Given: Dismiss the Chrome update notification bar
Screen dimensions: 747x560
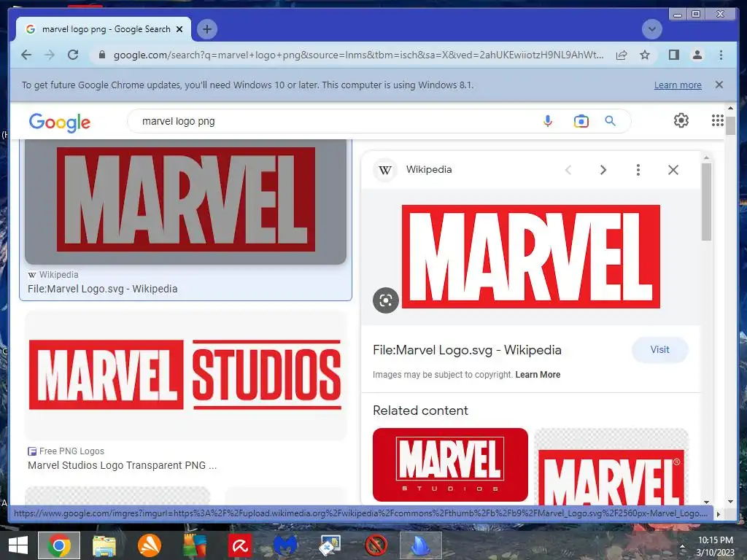Looking at the screenshot, I should [x=719, y=85].
